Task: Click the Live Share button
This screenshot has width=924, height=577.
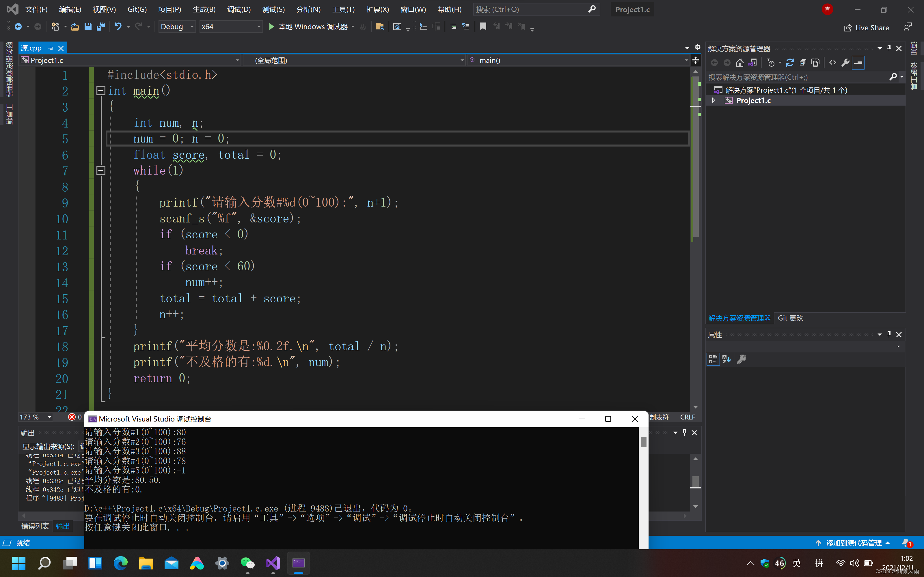Action: (867, 27)
